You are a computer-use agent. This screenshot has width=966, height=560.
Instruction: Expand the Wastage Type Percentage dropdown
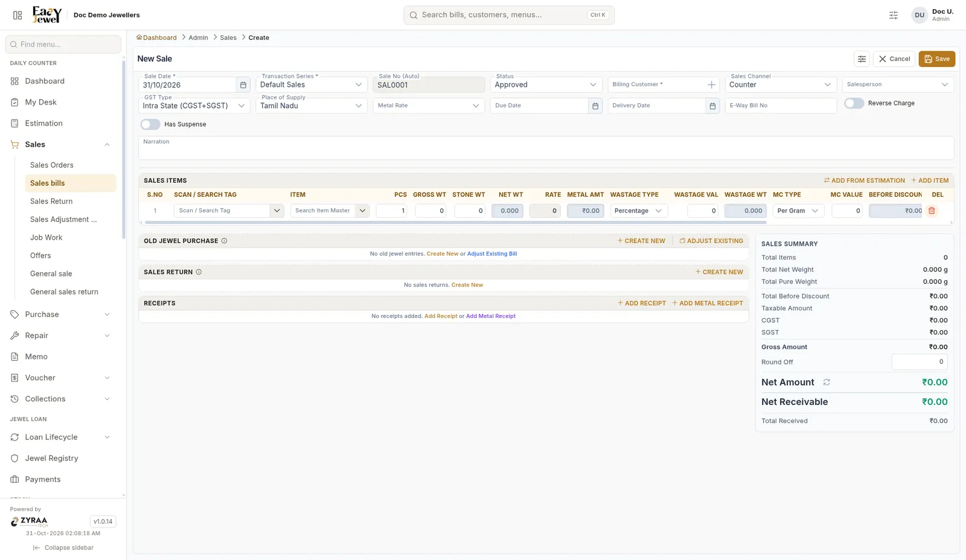639,211
